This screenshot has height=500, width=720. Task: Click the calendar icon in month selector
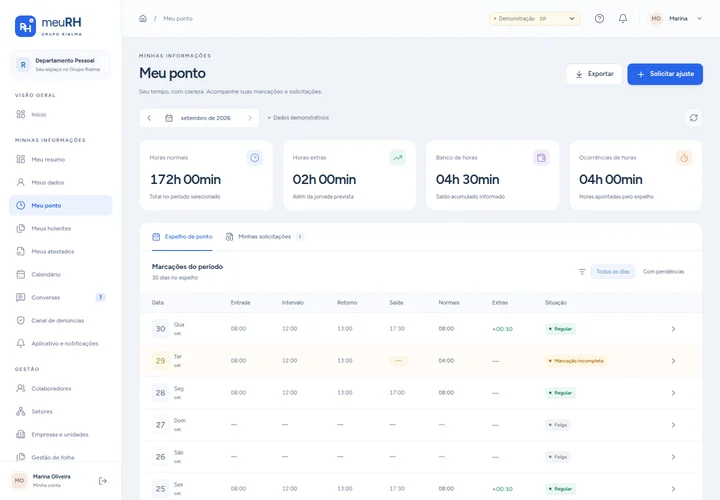pos(169,118)
